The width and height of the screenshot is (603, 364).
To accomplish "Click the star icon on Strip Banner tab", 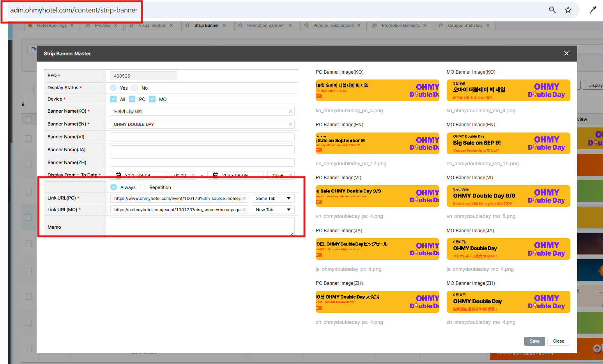I will [187, 25].
